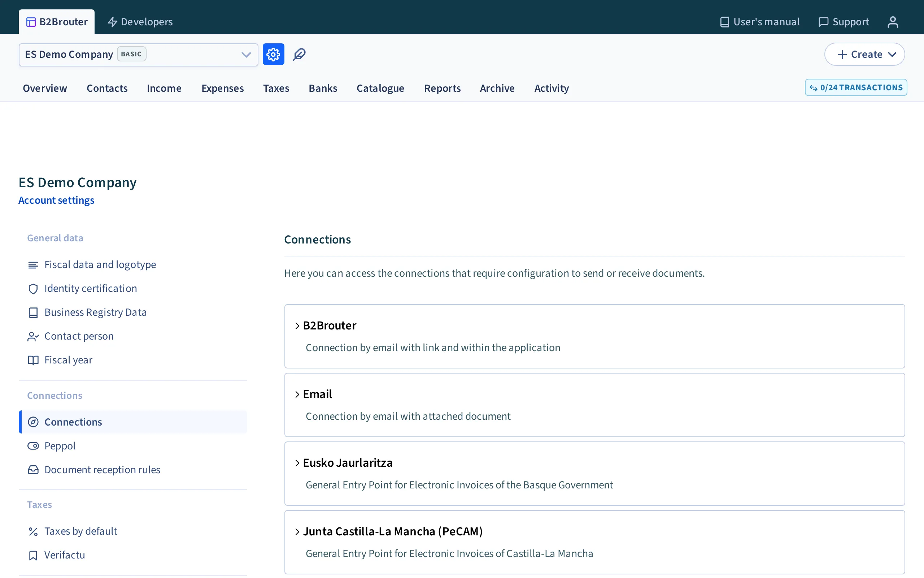This screenshot has height=578, width=924.
Task: Click the Peppol toggle-shaped icon
Action: click(33, 446)
